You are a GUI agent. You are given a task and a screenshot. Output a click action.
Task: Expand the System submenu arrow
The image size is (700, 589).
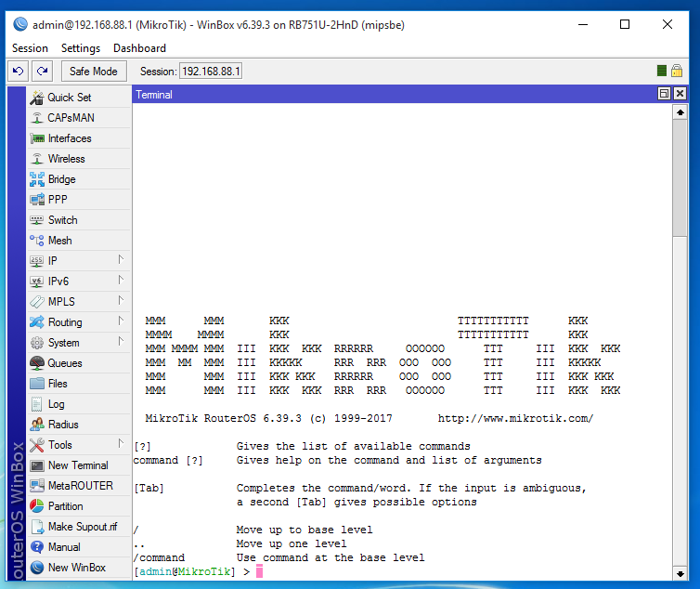tap(121, 342)
